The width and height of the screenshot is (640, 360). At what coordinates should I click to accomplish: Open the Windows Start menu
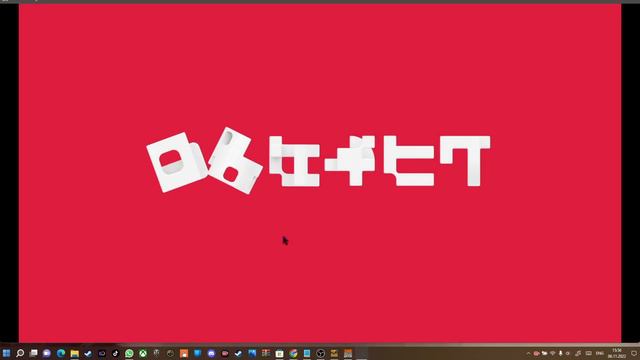point(6,353)
